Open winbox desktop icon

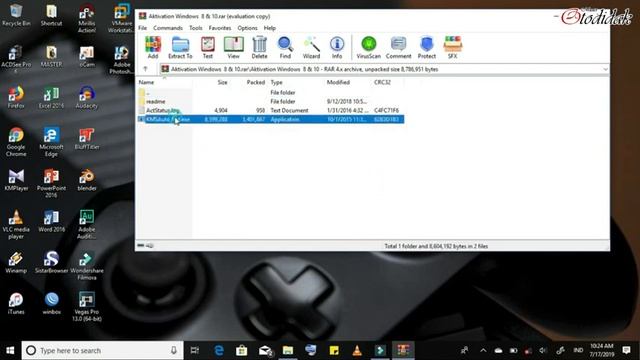tap(51, 303)
